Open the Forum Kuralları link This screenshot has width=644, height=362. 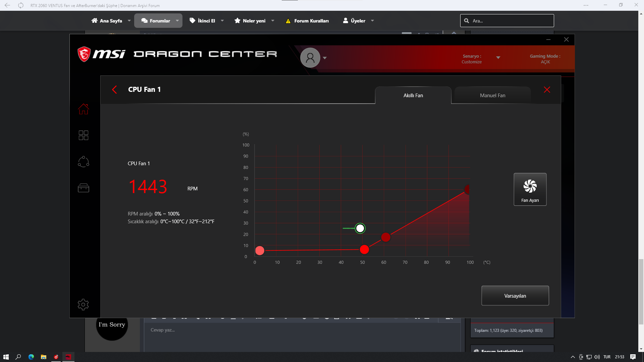[x=307, y=21]
